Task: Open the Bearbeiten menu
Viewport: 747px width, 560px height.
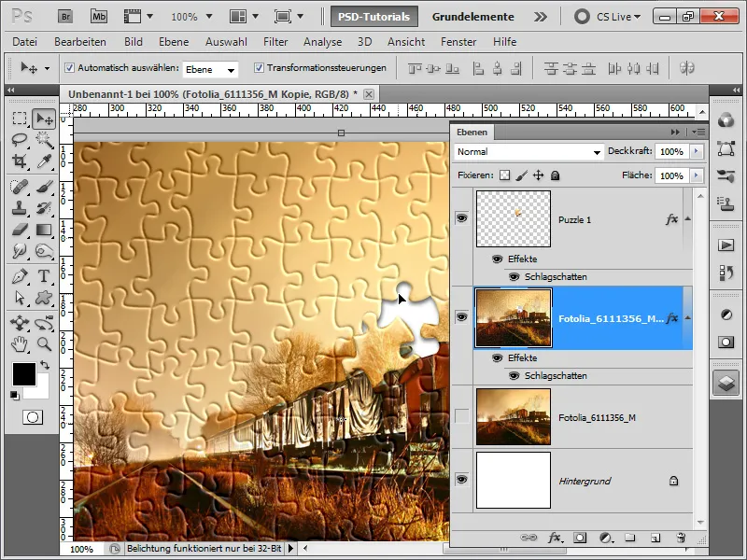Action: (80, 42)
